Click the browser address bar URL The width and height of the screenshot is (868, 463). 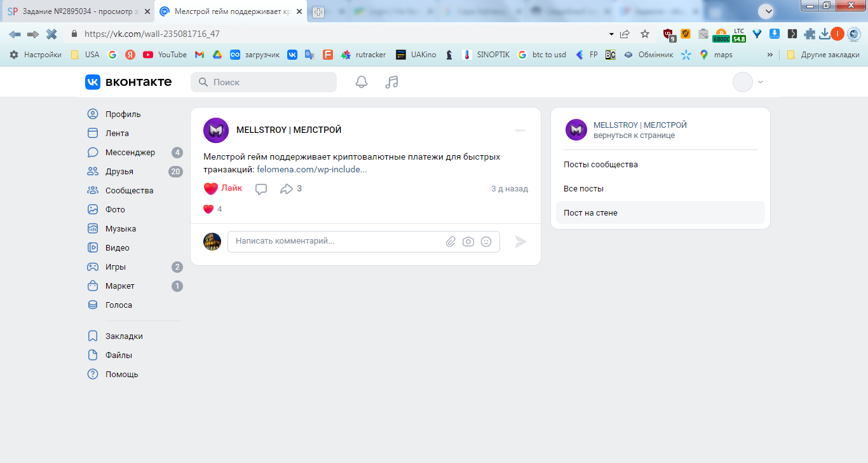[x=153, y=34]
